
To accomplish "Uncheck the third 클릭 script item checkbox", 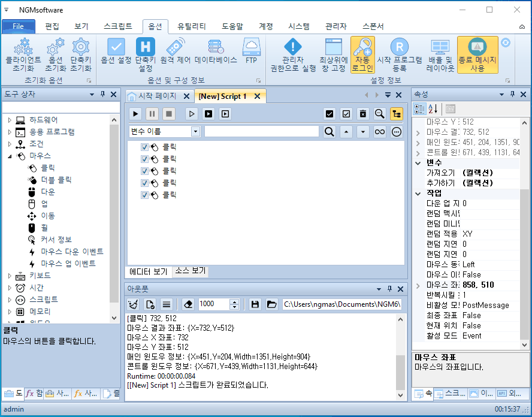I will click(x=144, y=171).
